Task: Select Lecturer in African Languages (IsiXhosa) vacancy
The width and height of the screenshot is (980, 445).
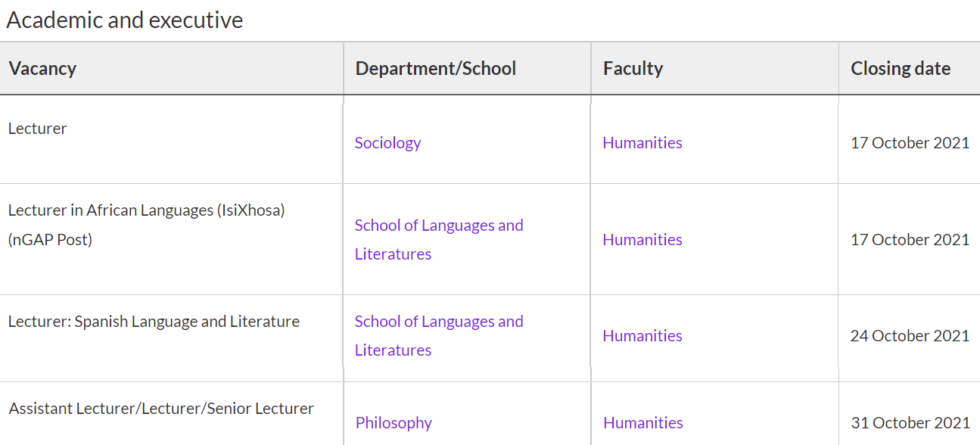Action: [x=146, y=210]
